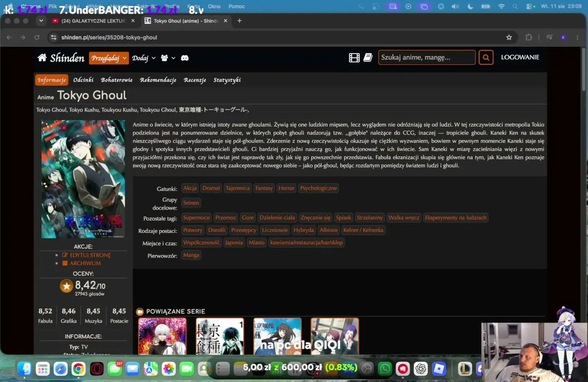Open Messages with 237 badge in dock
588x382 pixels.
[115, 369]
